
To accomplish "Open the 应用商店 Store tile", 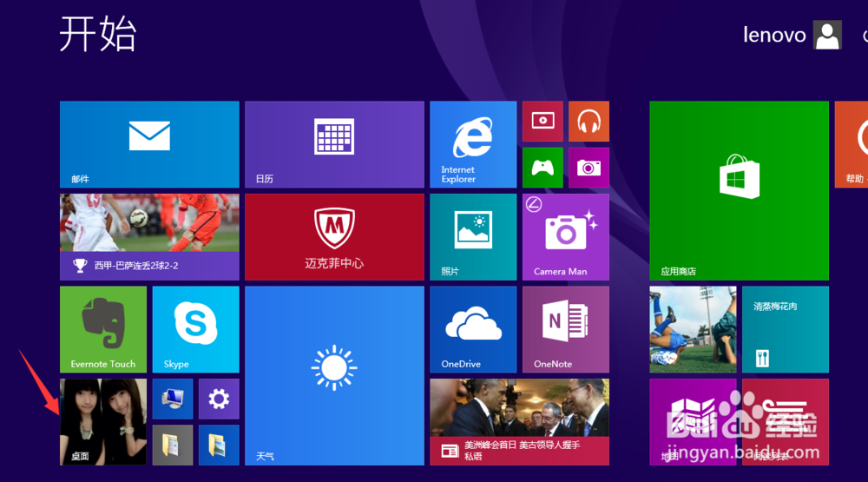I will coord(739,190).
